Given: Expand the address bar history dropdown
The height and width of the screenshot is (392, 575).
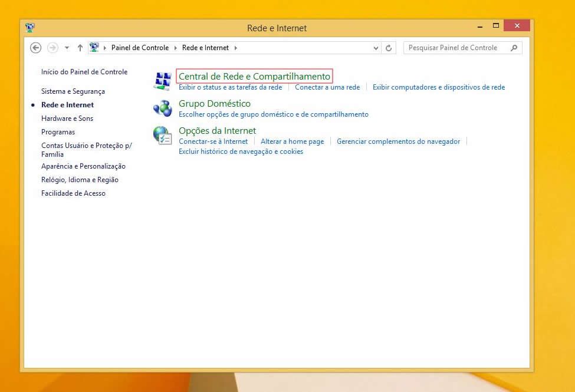Looking at the screenshot, I should (376, 48).
